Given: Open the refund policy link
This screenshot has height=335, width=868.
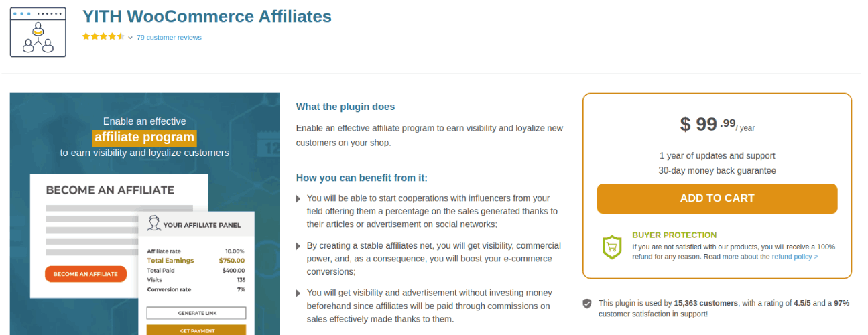Looking at the screenshot, I should [794, 257].
